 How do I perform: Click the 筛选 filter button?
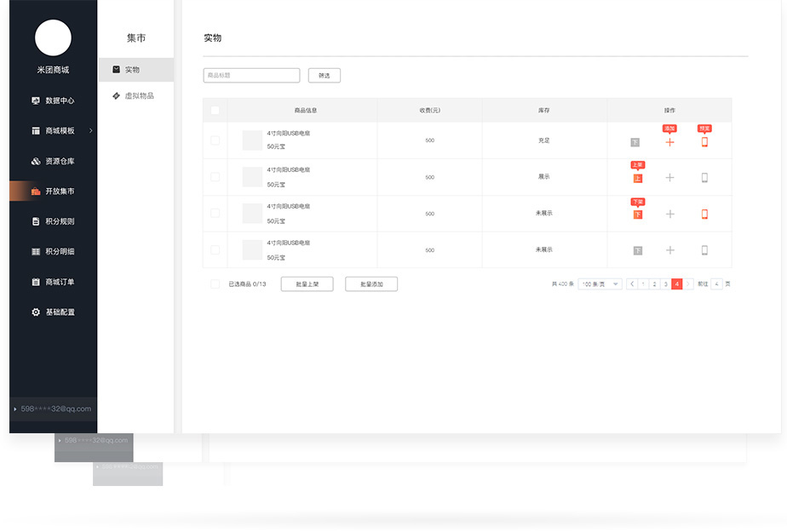pos(325,76)
